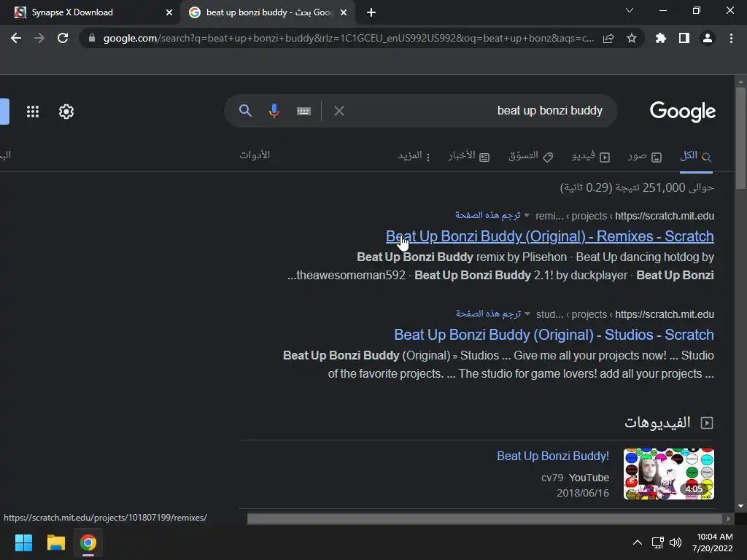Click the lock icon in address bar

click(92, 38)
